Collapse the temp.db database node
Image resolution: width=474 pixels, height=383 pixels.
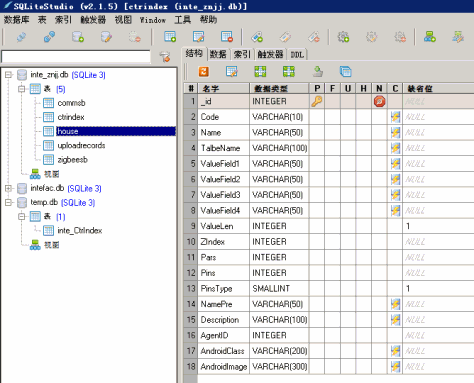(8, 202)
